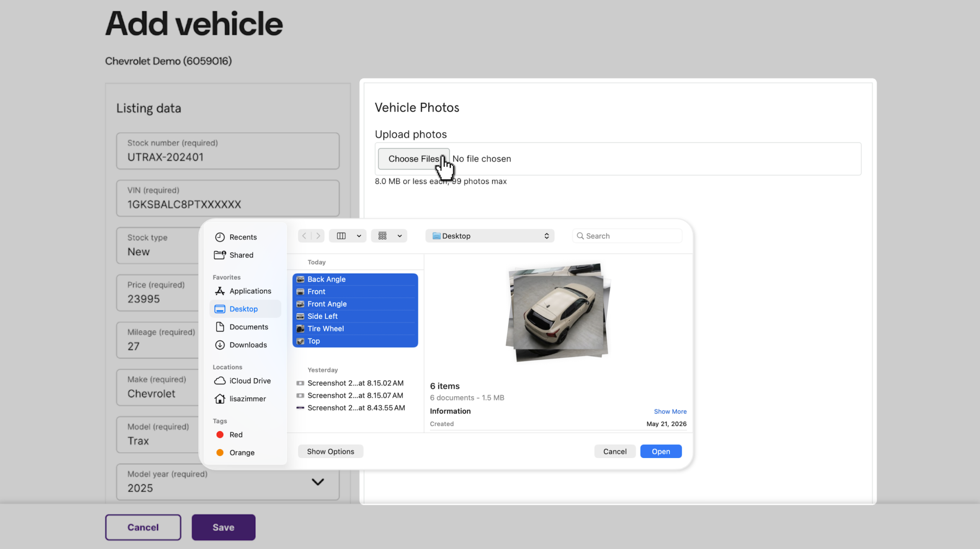Click the 8.15.07 AM screenshot icon

[301, 395]
